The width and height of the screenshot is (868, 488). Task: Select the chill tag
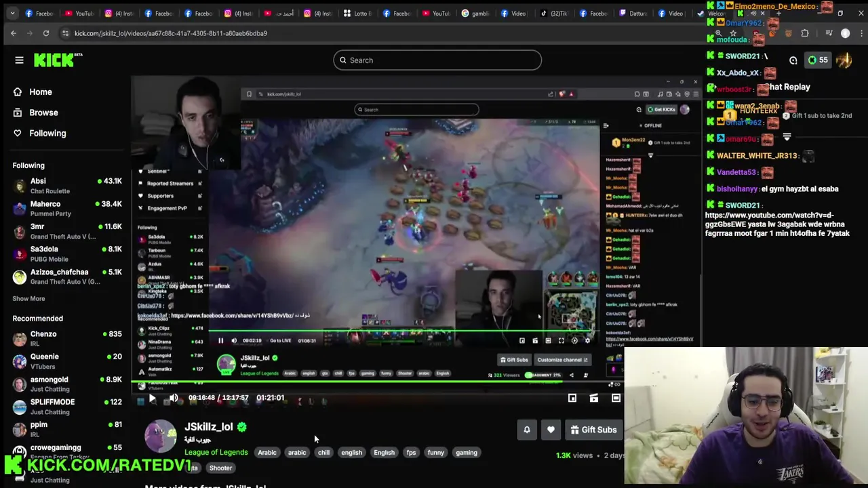(x=324, y=453)
